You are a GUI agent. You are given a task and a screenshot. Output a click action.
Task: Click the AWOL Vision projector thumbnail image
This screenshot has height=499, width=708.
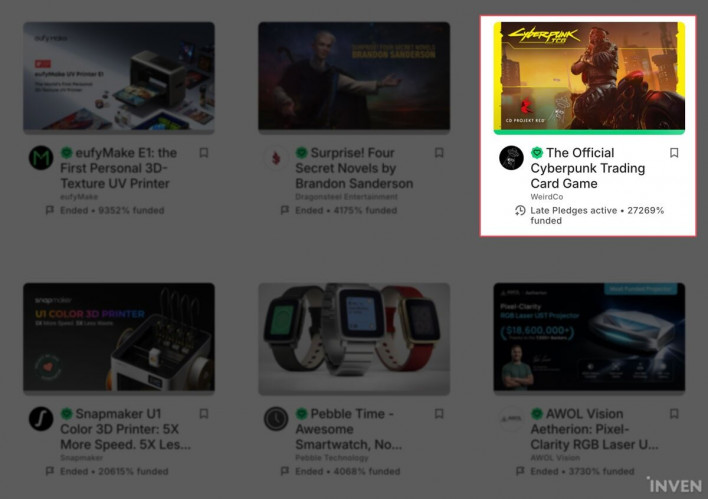pyautogui.click(x=589, y=337)
